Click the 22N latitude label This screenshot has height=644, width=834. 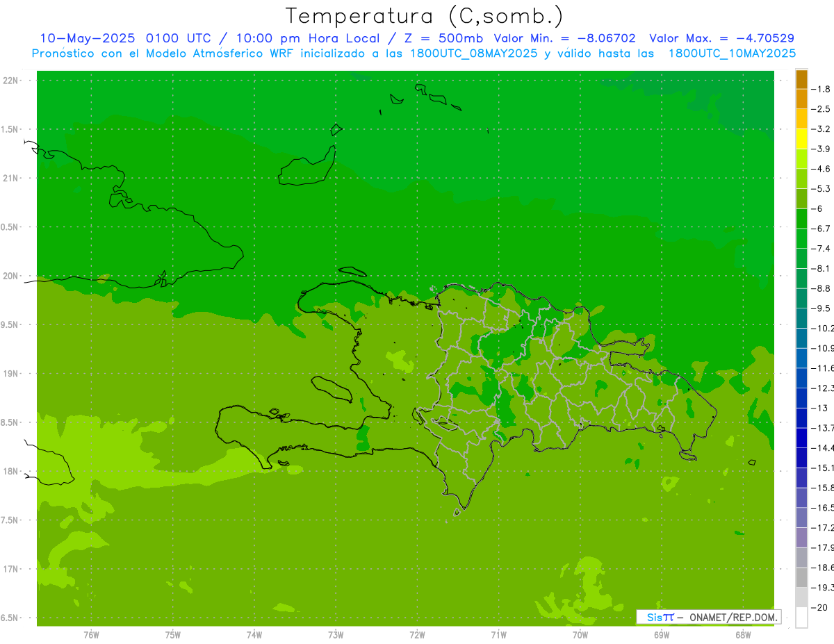point(11,81)
